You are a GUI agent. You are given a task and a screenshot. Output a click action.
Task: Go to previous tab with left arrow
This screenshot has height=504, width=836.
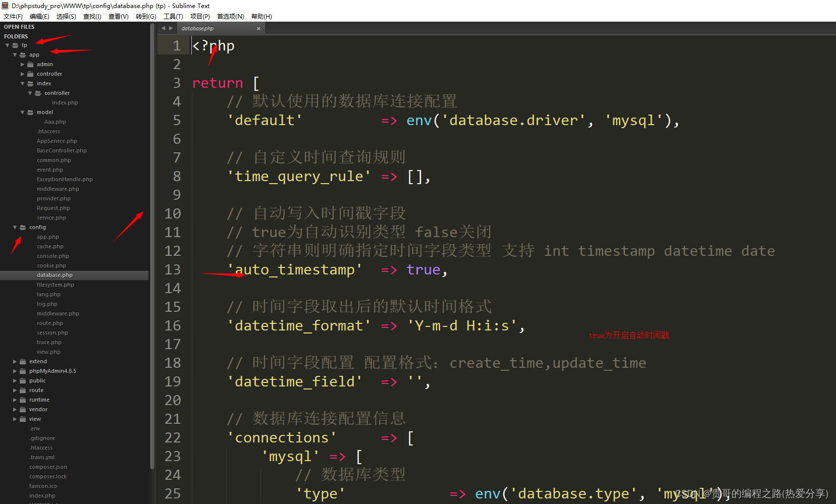(163, 28)
